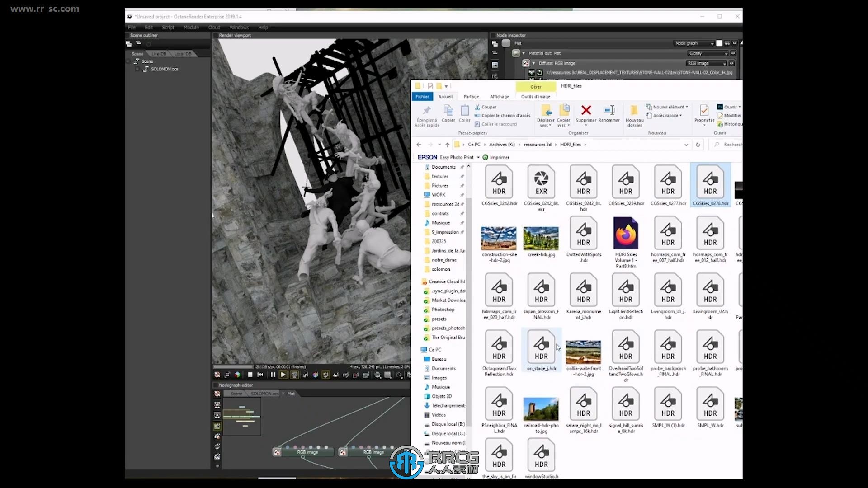
Task: Switch to the Local DB tab
Action: 183,54
